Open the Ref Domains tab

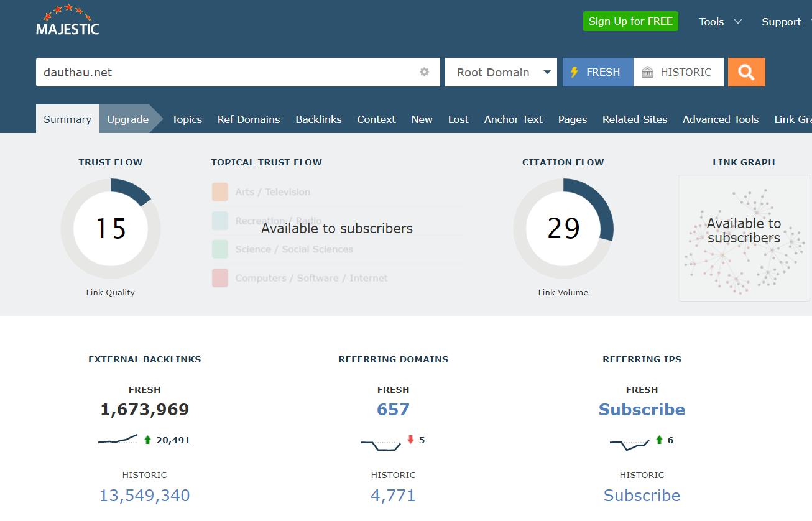pos(249,119)
